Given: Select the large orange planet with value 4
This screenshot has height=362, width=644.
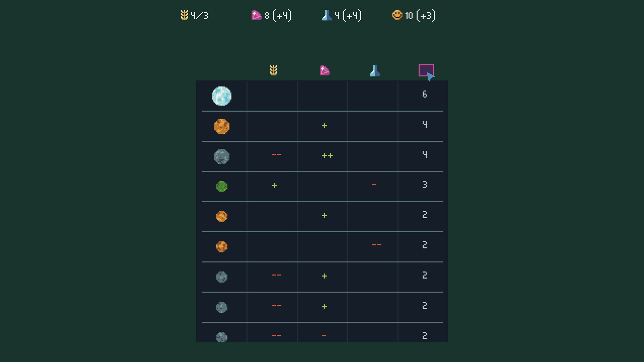Looking at the screenshot, I should pos(222,126).
